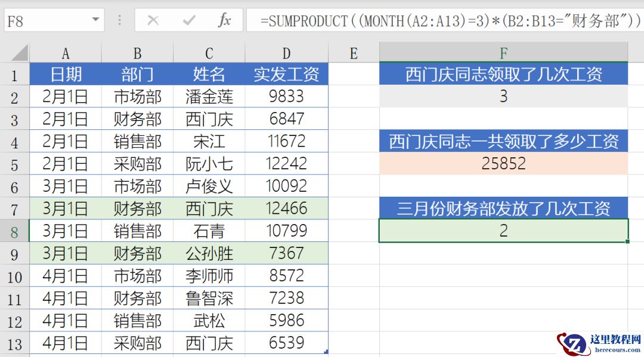
Task: Select row 5 header
Action: [x=14, y=164]
